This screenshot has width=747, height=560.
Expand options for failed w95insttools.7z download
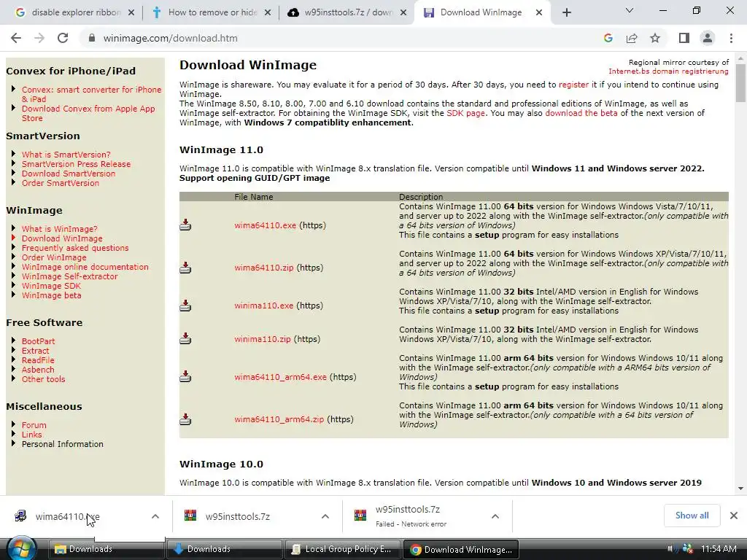495,516
